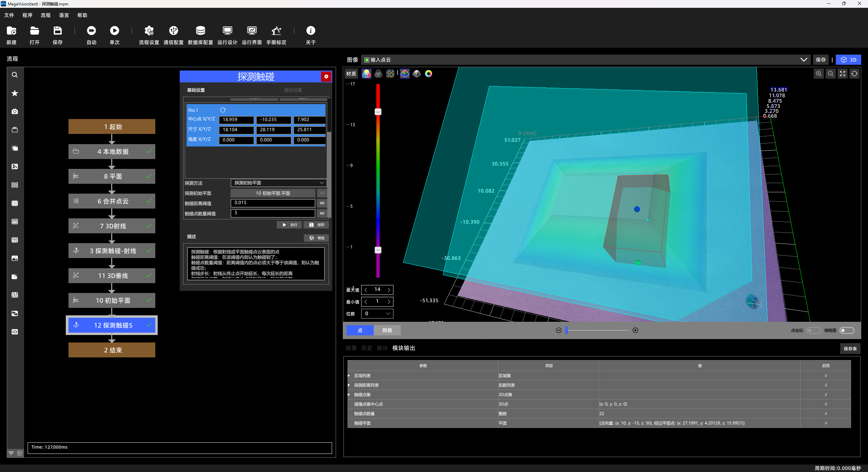Click the 执行 execute button
Viewport: 868px width, 472px height.
tap(290, 225)
